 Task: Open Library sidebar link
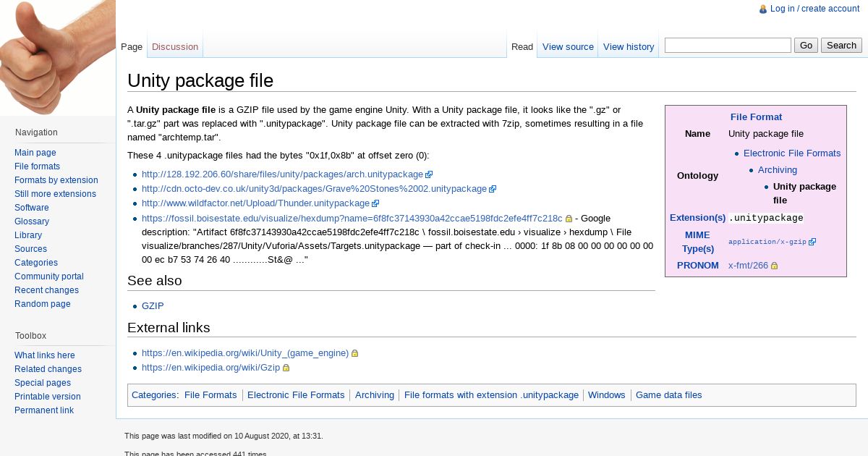[x=28, y=235]
